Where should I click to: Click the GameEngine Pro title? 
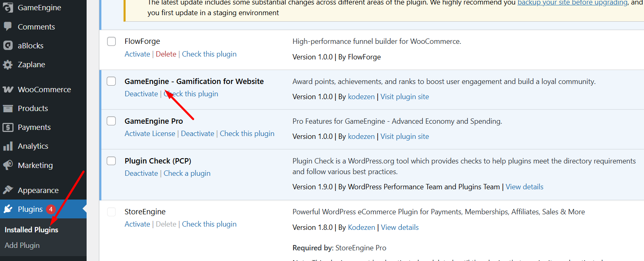pyautogui.click(x=154, y=121)
